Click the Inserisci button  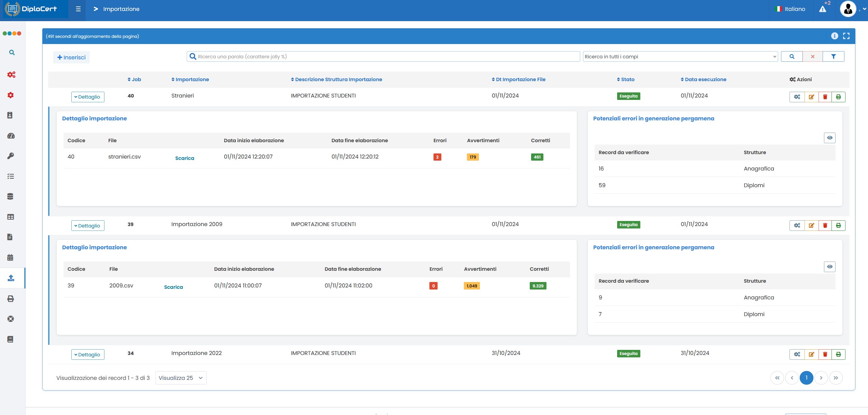[71, 57]
